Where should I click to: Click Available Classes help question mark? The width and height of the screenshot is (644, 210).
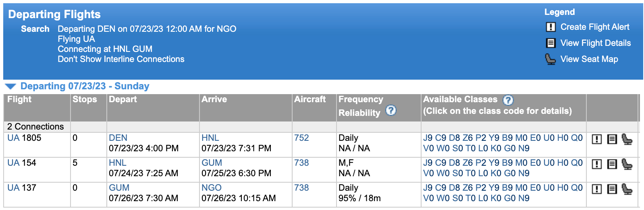click(x=508, y=100)
